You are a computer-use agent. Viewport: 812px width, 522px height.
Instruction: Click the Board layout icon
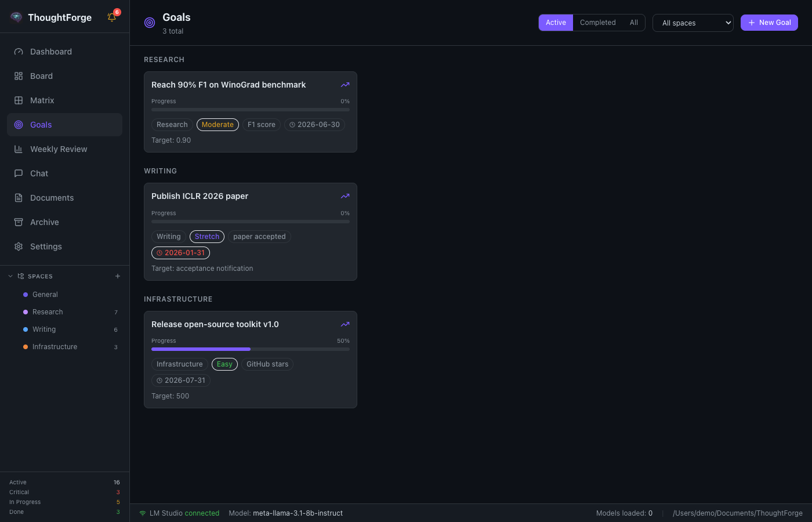coord(19,76)
